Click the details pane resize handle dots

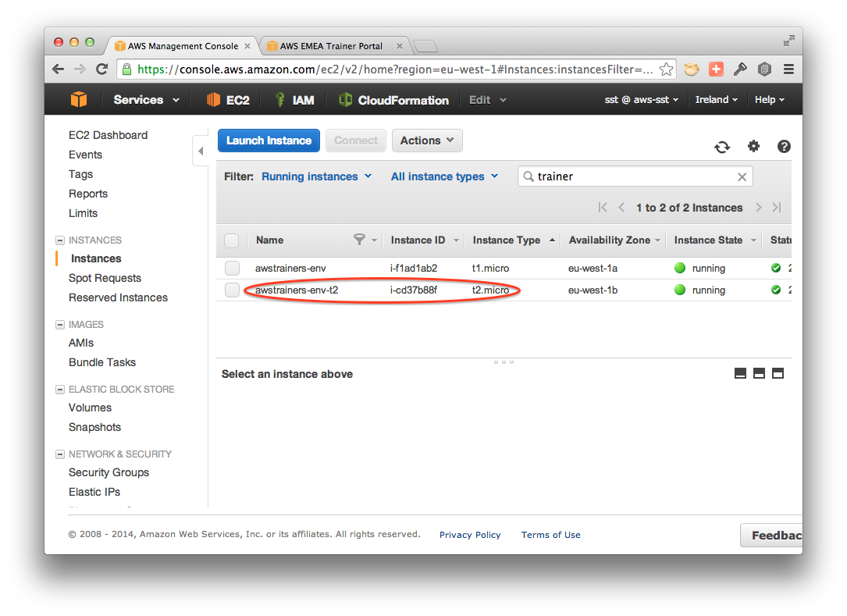pyautogui.click(x=504, y=361)
